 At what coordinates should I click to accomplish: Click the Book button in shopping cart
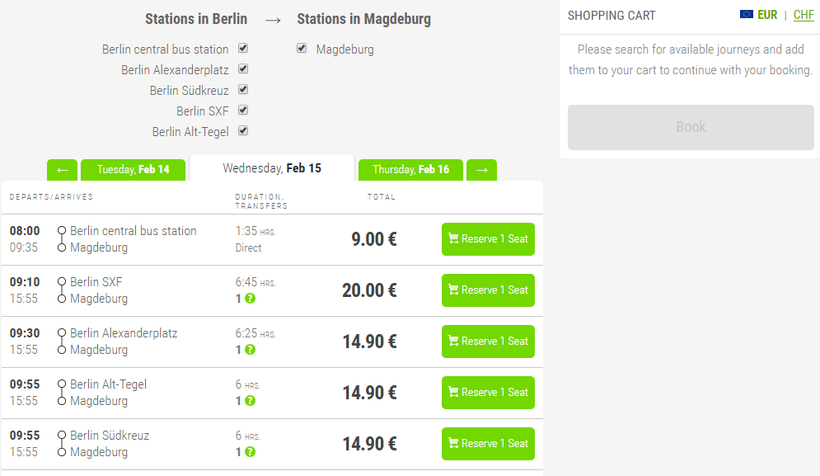click(x=690, y=127)
